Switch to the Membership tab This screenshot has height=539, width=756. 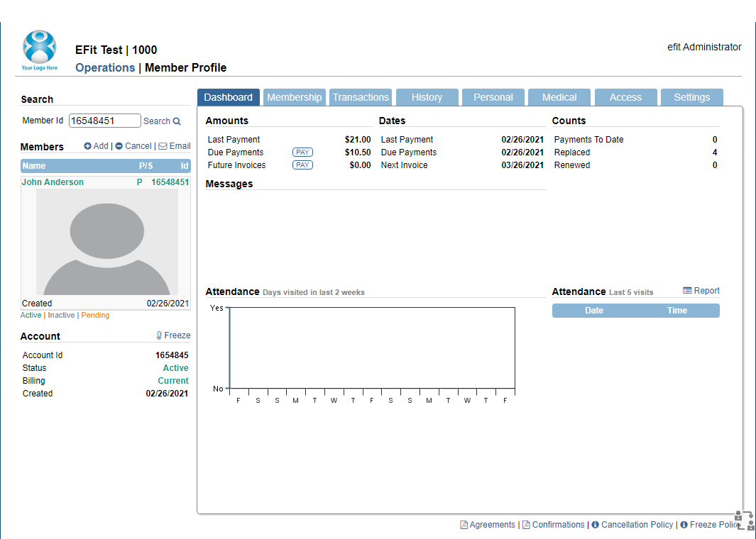click(x=294, y=97)
